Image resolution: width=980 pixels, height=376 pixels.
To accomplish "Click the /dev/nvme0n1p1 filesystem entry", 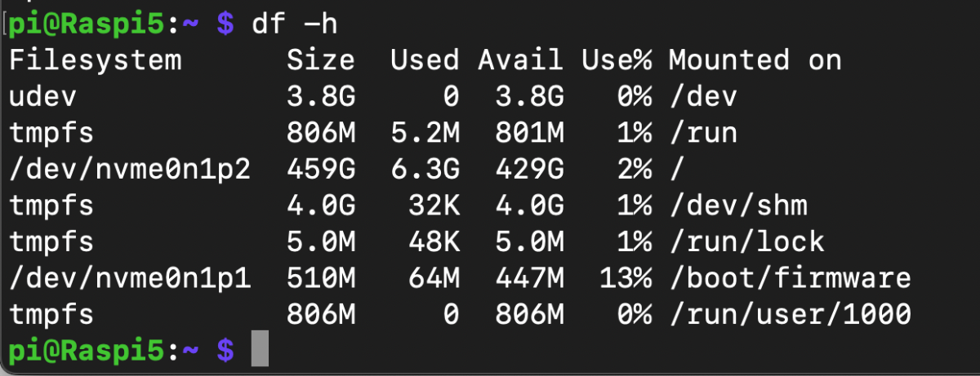I will point(130,278).
